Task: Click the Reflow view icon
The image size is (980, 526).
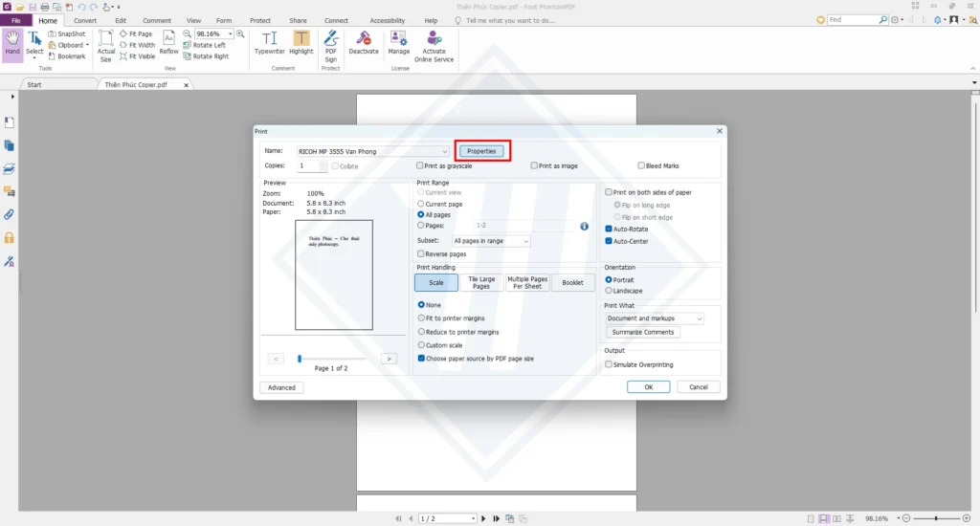Action: point(168,42)
